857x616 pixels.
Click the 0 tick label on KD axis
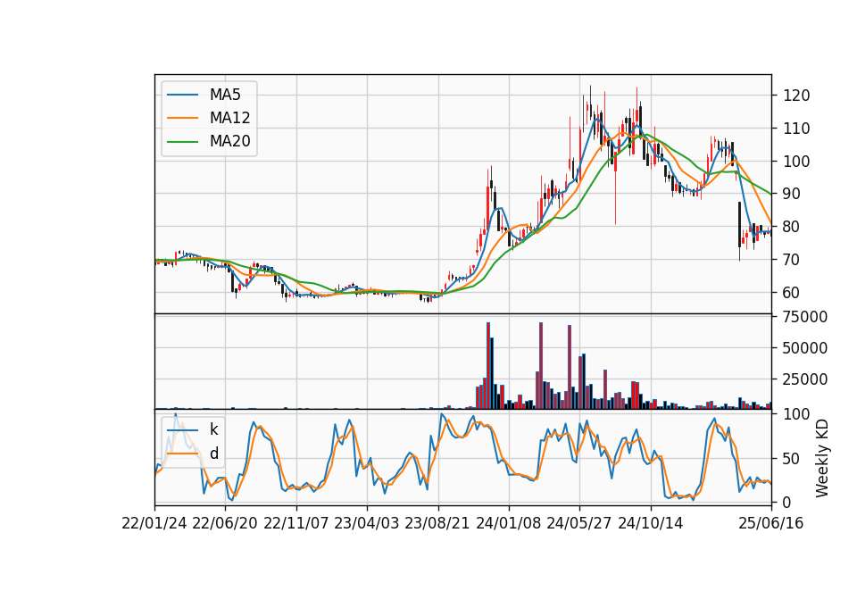click(x=787, y=503)
